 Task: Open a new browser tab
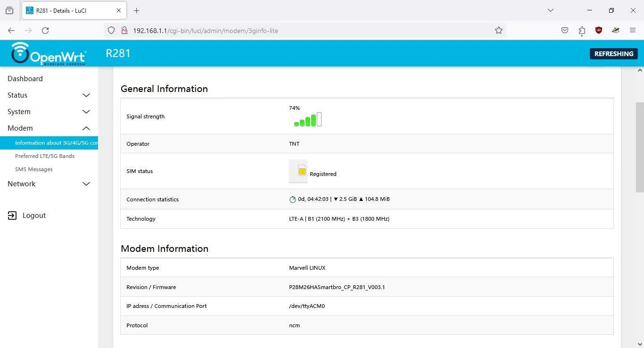click(136, 10)
